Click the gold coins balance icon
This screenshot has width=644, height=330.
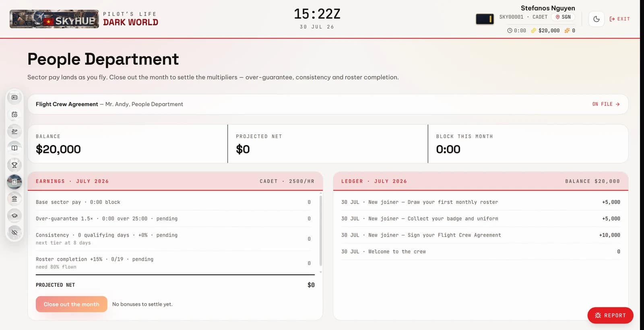pos(533,31)
